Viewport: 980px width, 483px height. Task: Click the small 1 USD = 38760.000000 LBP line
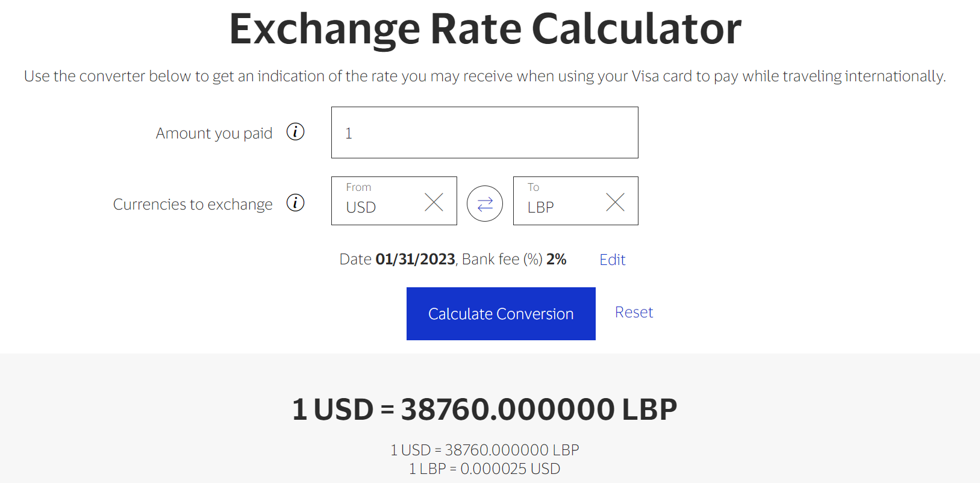[484, 450]
